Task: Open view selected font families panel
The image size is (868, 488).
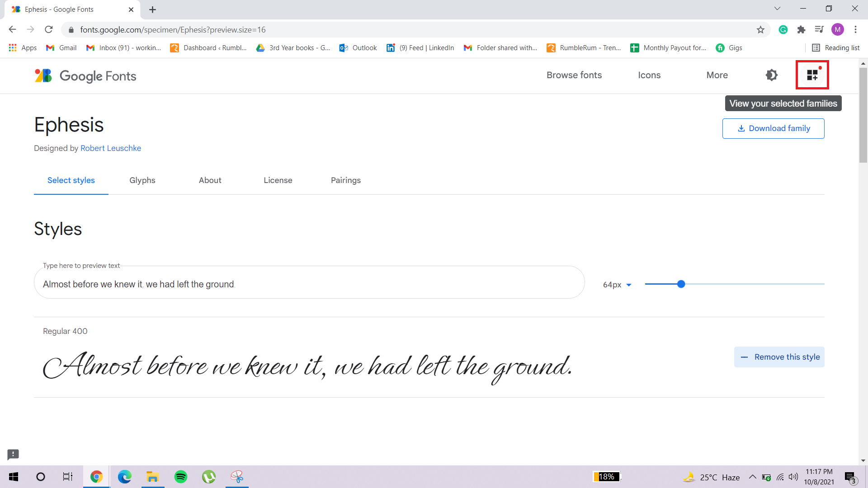Action: 812,75
